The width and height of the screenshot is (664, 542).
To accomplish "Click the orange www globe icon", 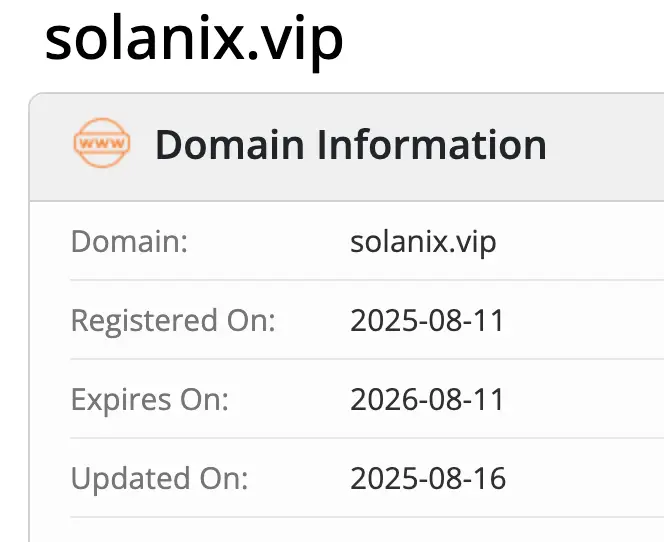I will pyautogui.click(x=101, y=145).
